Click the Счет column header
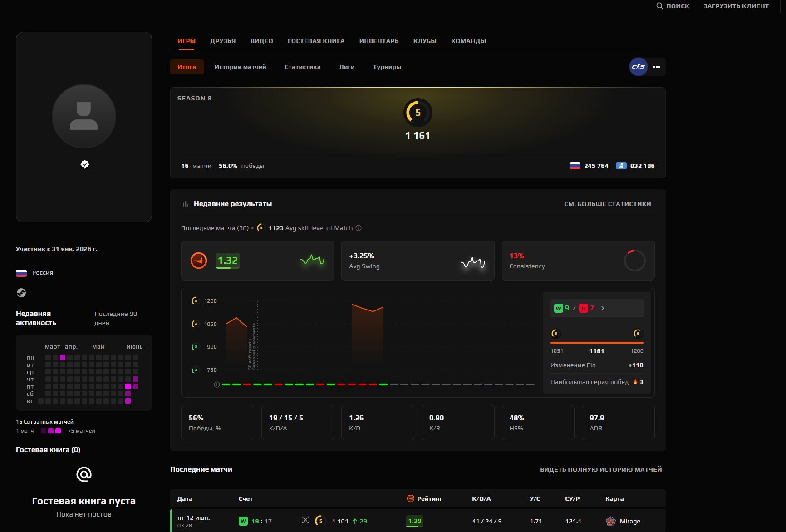This screenshot has width=786, height=532. pos(246,498)
